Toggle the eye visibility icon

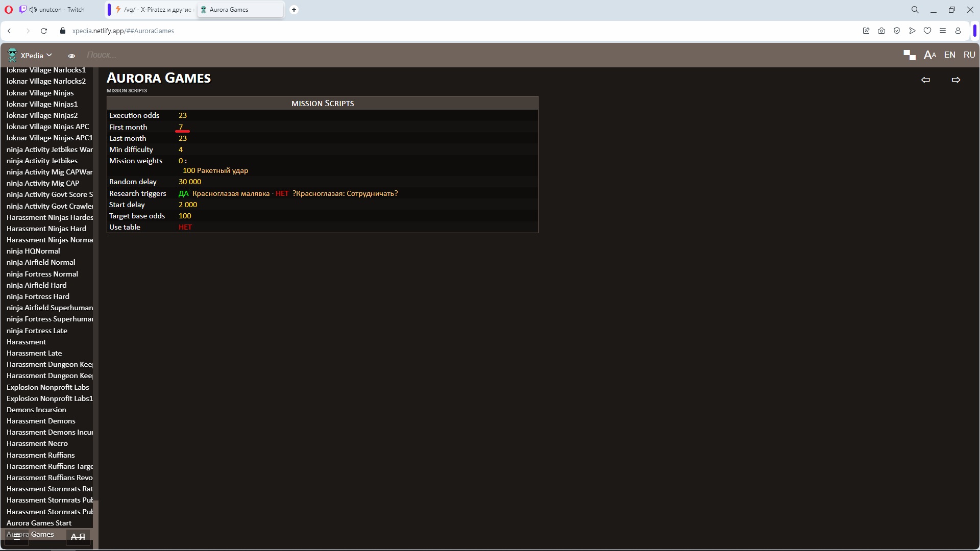pos(71,56)
